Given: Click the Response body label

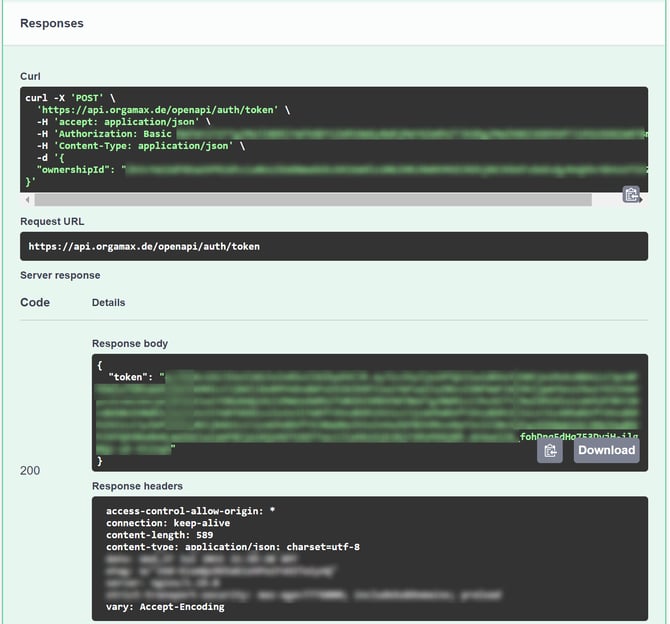Looking at the screenshot, I should point(130,343).
